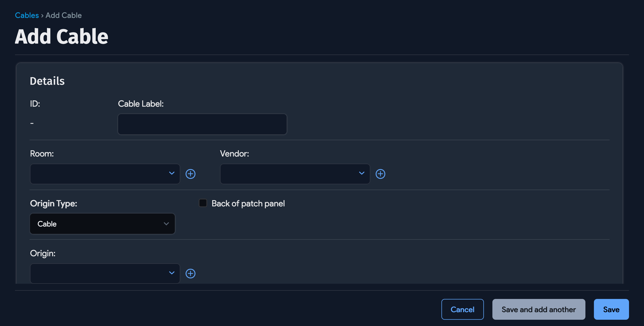Click the 'Back of patch panel' label text
644x326 pixels.
[248, 203]
